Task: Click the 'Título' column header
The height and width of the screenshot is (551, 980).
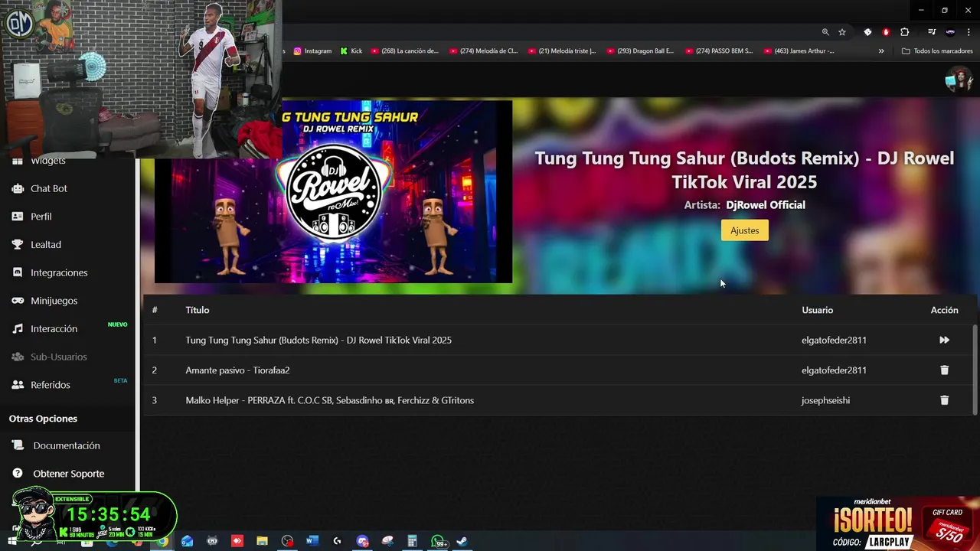Action: [x=197, y=310]
